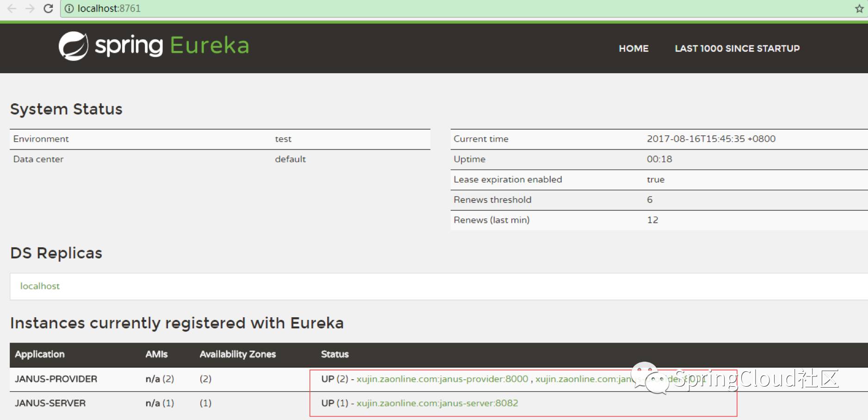This screenshot has height=420, width=868.
Task: Click the AMIs column header
Action: click(x=156, y=354)
